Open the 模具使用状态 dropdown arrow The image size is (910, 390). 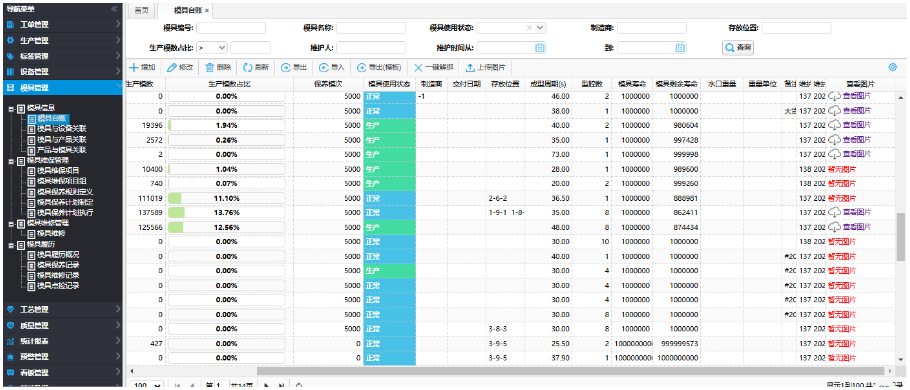coord(540,28)
